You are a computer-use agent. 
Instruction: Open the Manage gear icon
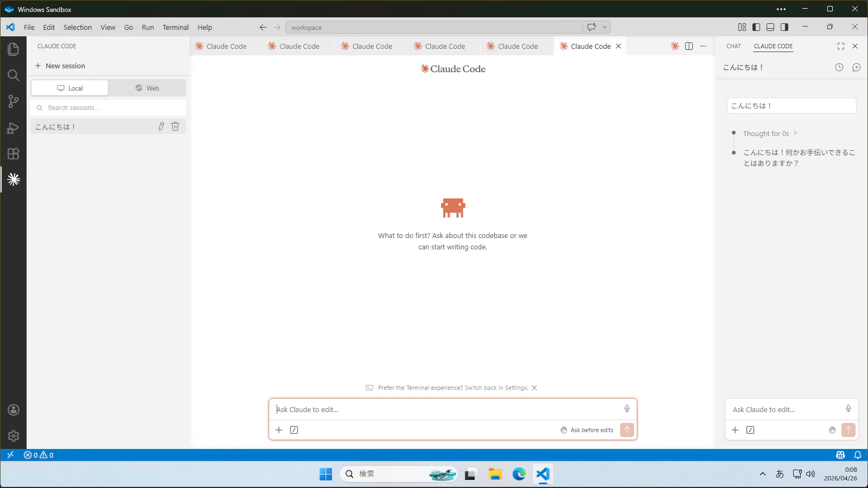tap(14, 436)
